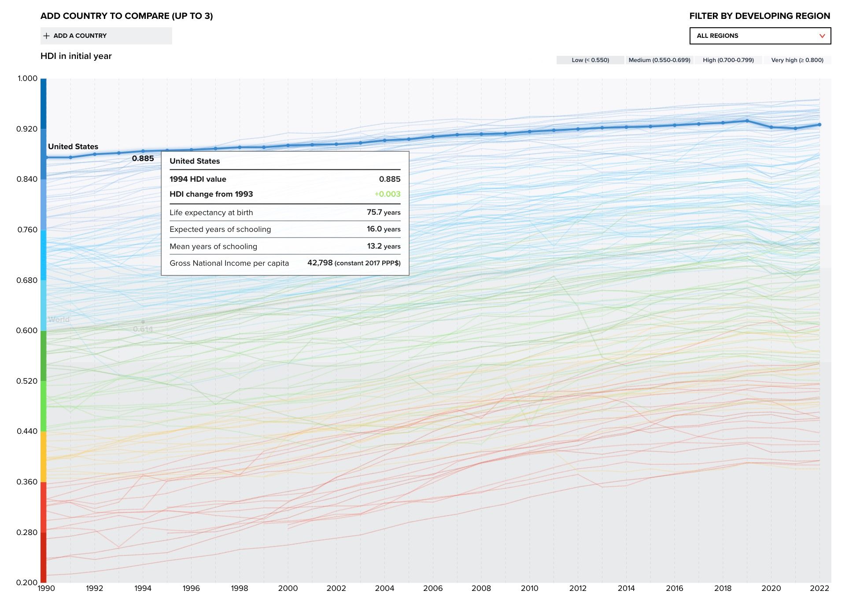Click the United States 1994 data point
The image size is (849, 616).
click(143, 151)
